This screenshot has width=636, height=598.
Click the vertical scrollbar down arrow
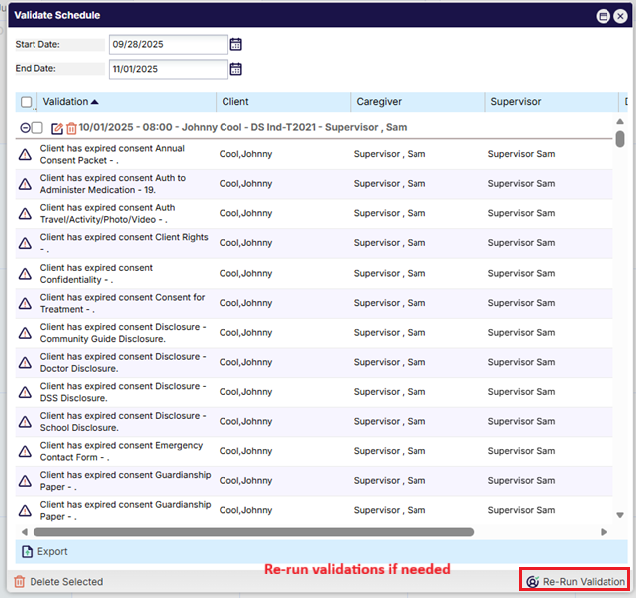[x=620, y=515]
